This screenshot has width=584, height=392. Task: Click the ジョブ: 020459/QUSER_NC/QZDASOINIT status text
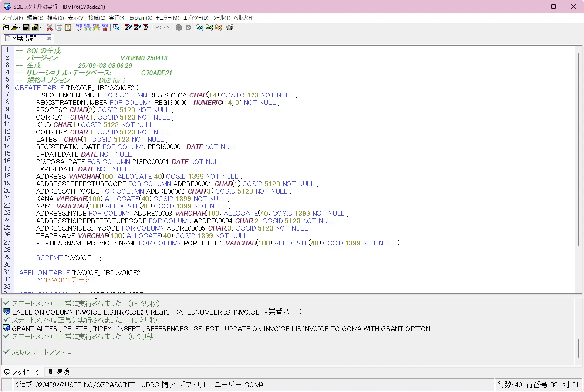pyautogui.click(x=75, y=385)
